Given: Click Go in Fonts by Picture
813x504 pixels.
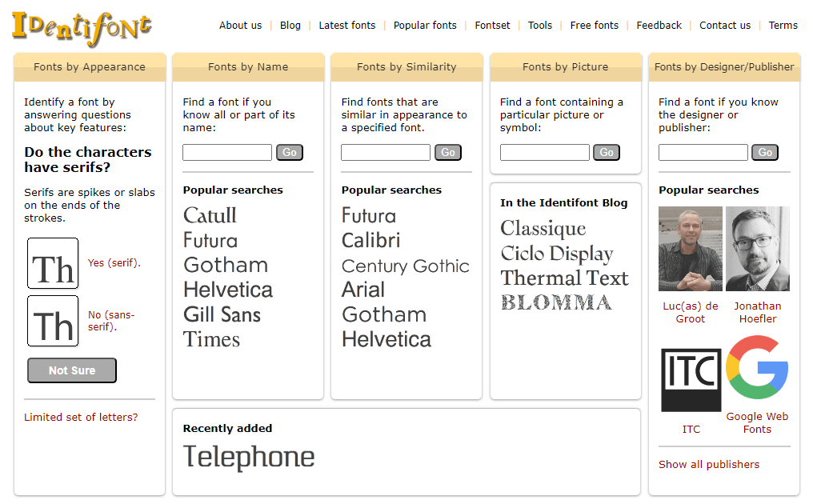Looking at the screenshot, I should (x=607, y=152).
